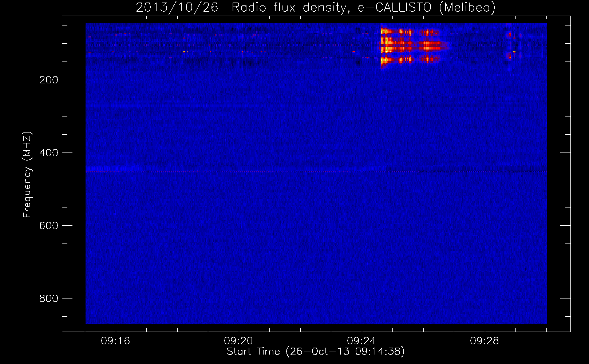Click the 800 frequency tick label
Image resolution: width=589 pixels, height=364 pixels.
[49, 298]
